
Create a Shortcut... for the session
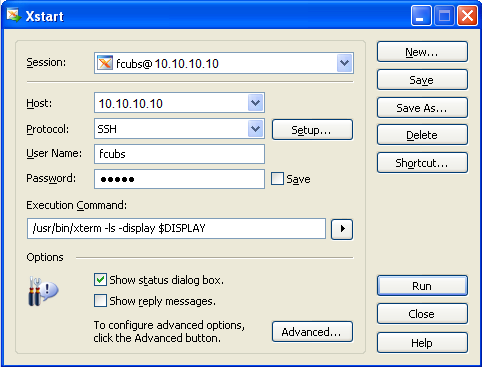[422, 163]
